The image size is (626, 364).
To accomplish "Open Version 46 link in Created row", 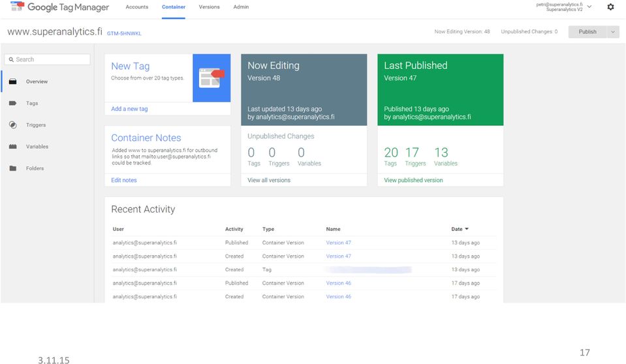I will (339, 297).
